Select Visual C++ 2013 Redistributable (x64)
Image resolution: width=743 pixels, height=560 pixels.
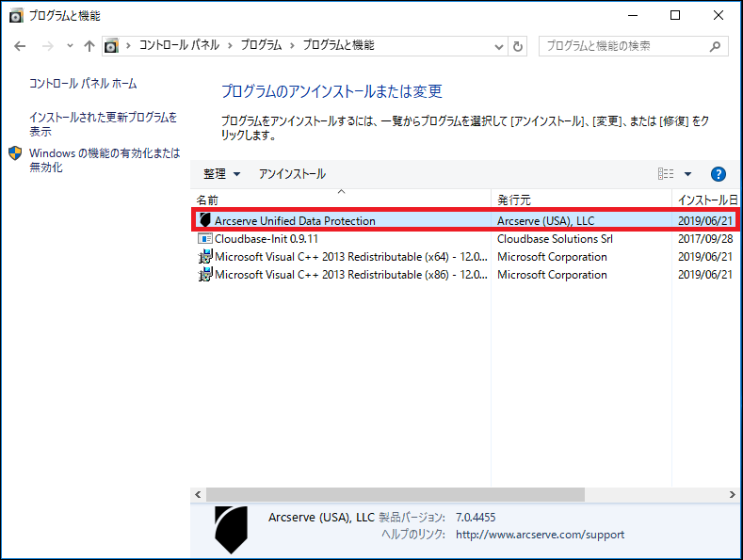pos(466,257)
